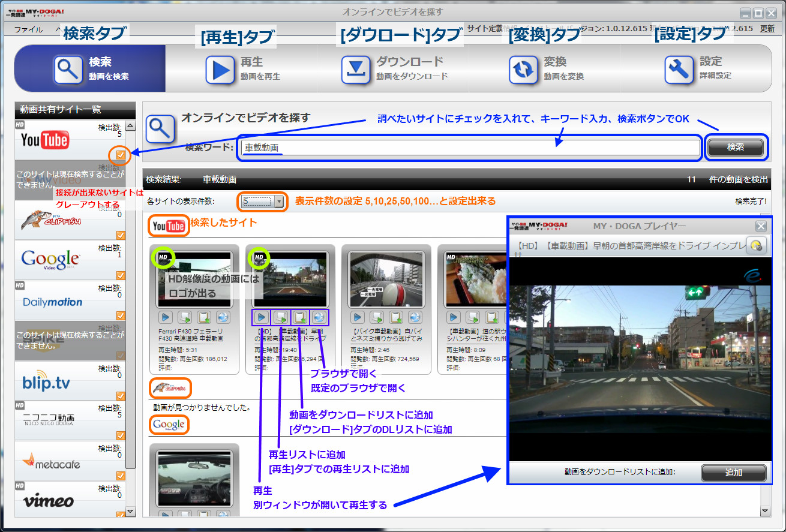This screenshot has width=786, height=532.
Task: Click play icon under Ferrari F430 video
Action: (166, 317)
